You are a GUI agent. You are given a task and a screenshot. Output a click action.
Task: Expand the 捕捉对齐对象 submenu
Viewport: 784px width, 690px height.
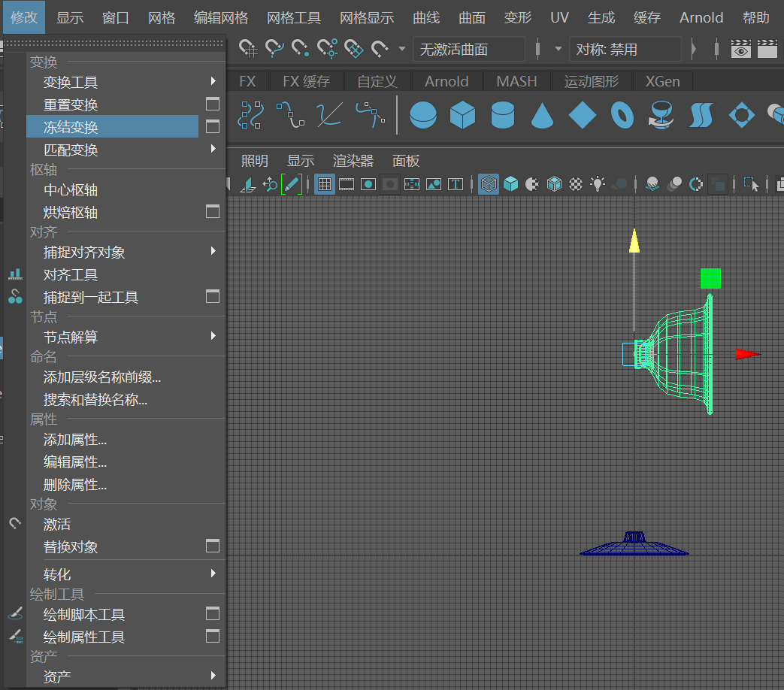point(213,251)
